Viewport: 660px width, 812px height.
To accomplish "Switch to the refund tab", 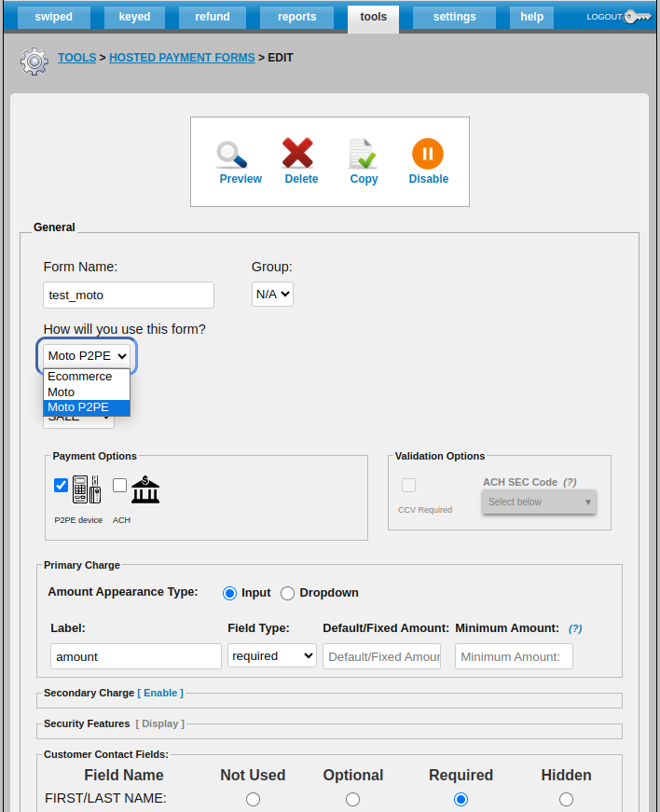I will coord(213,17).
